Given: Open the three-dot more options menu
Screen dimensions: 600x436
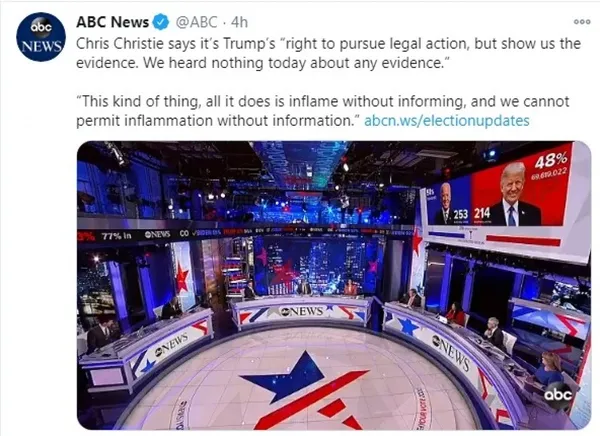Looking at the screenshot, I should click(x=582, y=22).
